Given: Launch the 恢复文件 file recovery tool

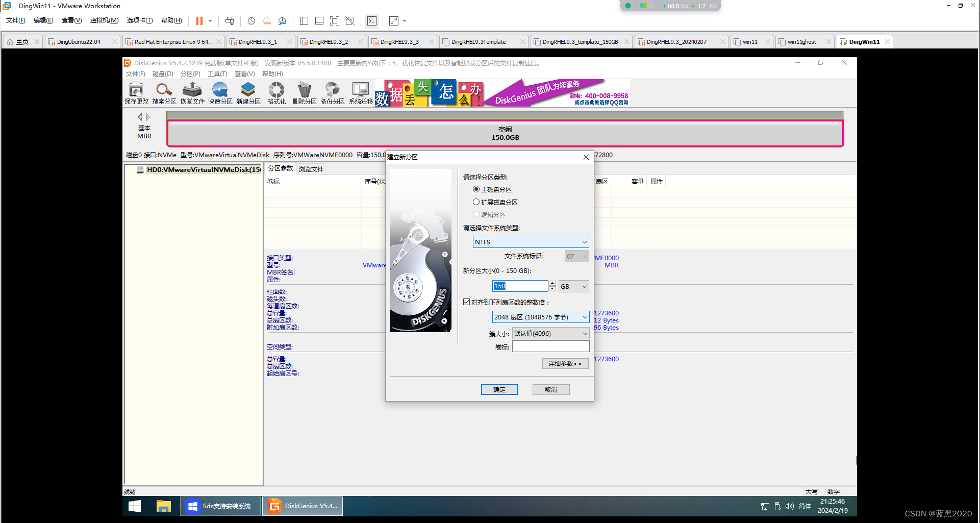Looking at the screenshot, I should tap(192, 93).
